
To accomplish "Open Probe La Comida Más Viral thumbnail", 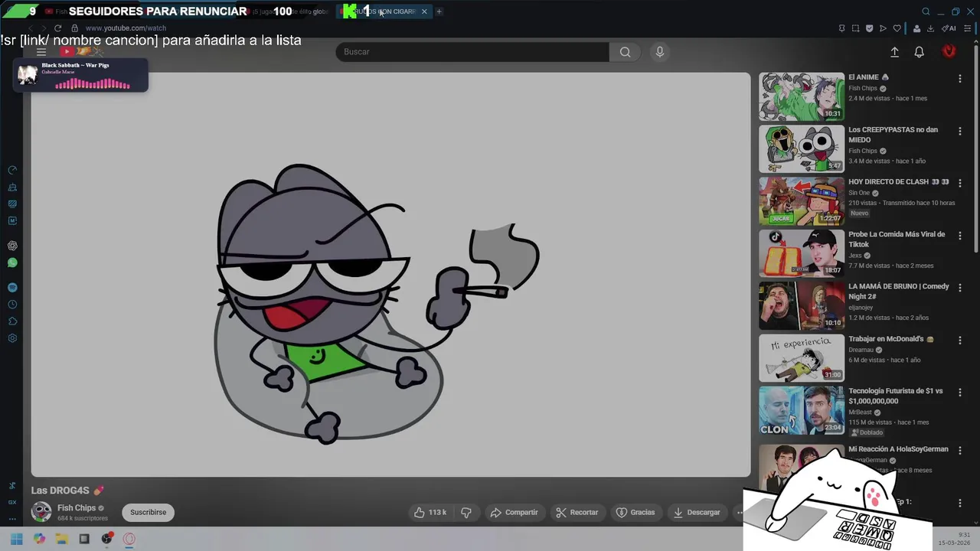I will click(x=802, y=253).
